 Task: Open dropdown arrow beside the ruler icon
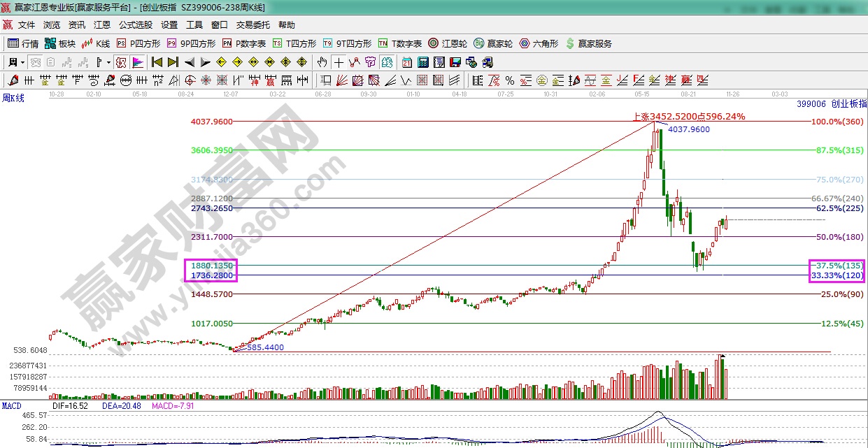tap(108, 62)
